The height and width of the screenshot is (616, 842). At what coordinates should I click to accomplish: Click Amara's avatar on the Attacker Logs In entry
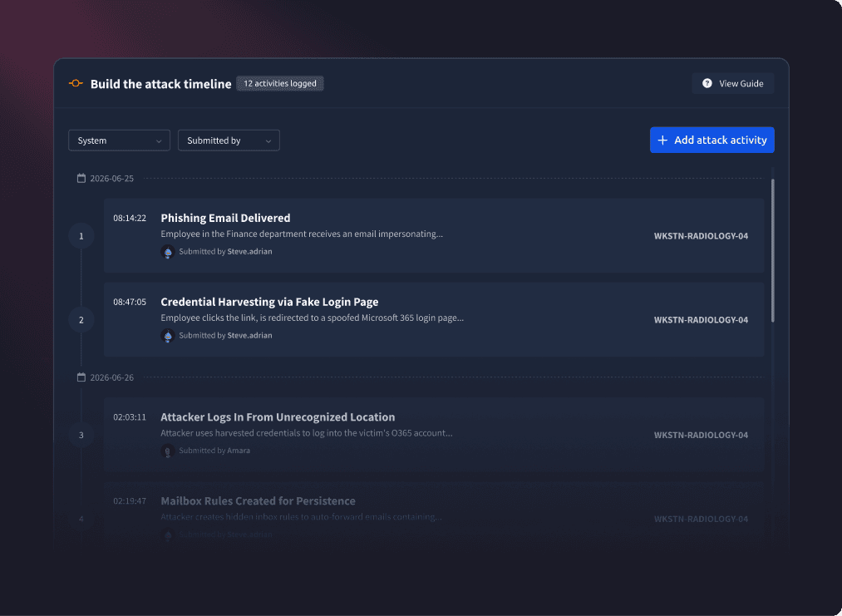(x=168, y=451)
